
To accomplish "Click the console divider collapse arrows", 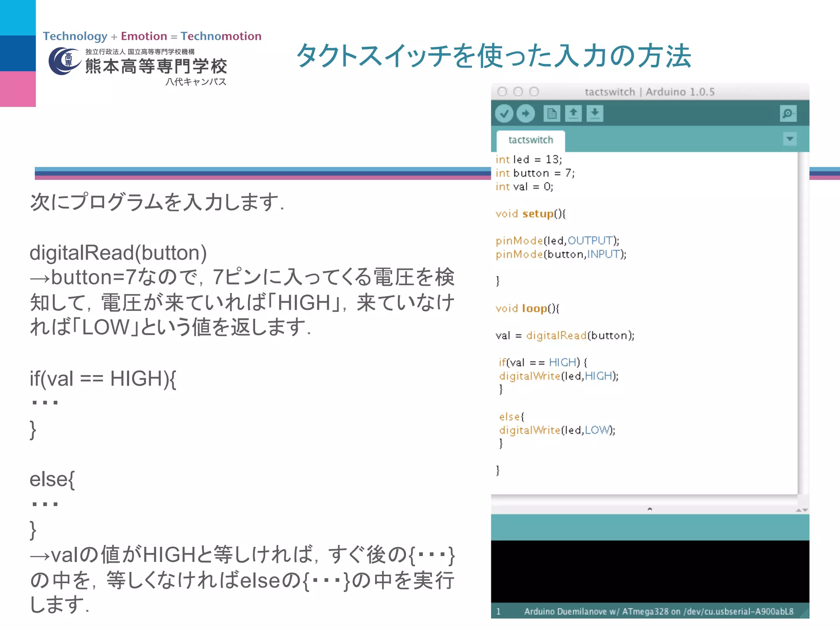I will click(801, 510).
